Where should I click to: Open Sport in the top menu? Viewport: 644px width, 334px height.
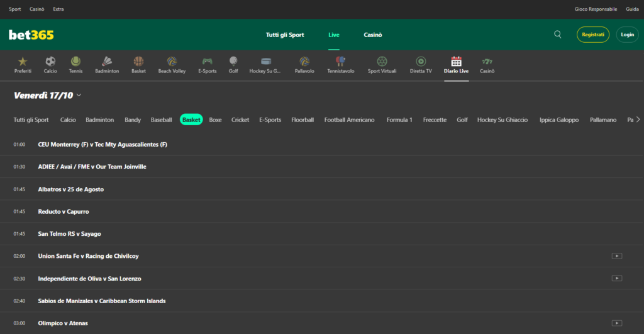15,9
